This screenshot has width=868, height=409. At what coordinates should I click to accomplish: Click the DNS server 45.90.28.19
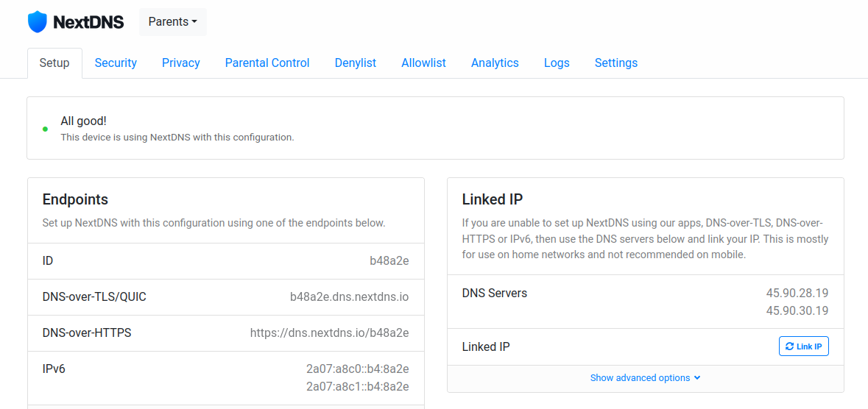tap(797, 294)
